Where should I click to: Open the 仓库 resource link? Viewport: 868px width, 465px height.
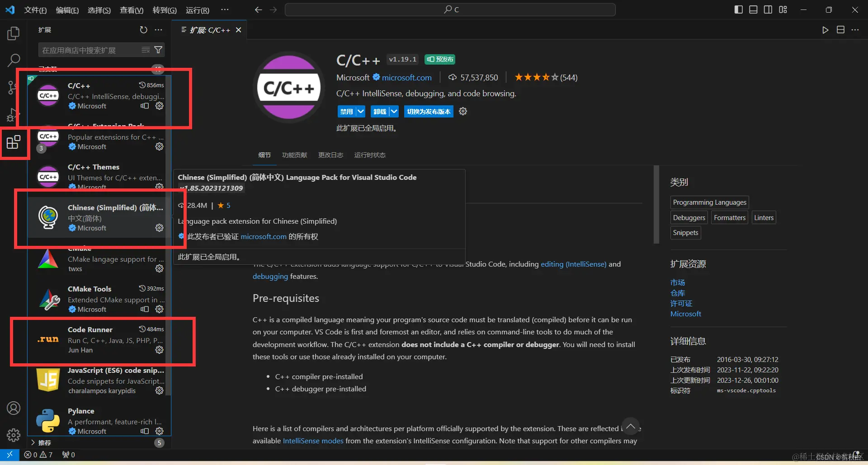point(678,293)
